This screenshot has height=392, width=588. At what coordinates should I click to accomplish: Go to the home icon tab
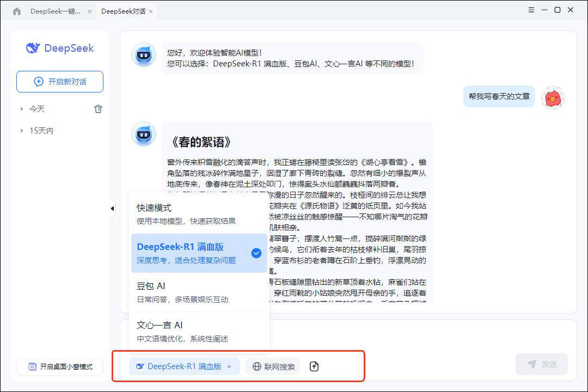[17, 11]
